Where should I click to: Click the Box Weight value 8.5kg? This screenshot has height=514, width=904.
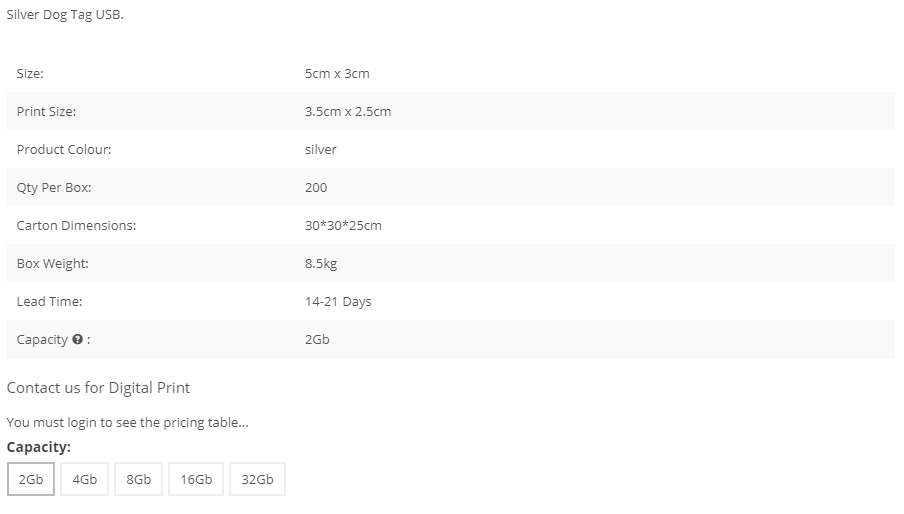321,264
